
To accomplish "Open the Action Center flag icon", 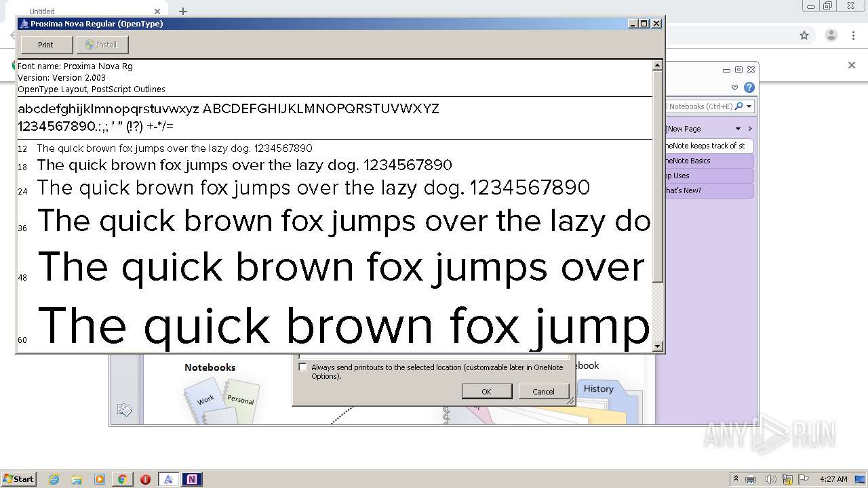I will click(x=804, y=479).
